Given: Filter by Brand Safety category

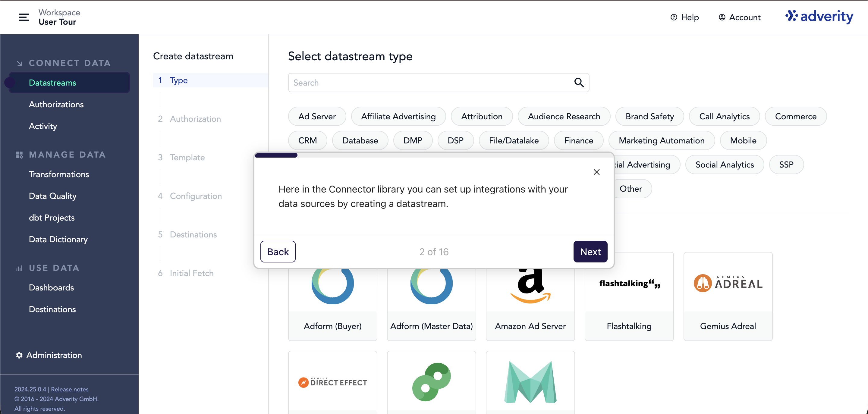Looking at the screenshot, I should tap(649, 116).
